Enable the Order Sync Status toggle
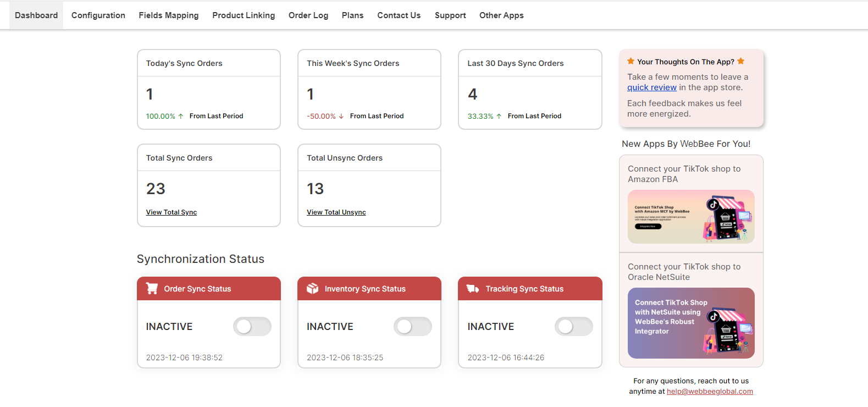Screen dimensions: 868x407 252,326
